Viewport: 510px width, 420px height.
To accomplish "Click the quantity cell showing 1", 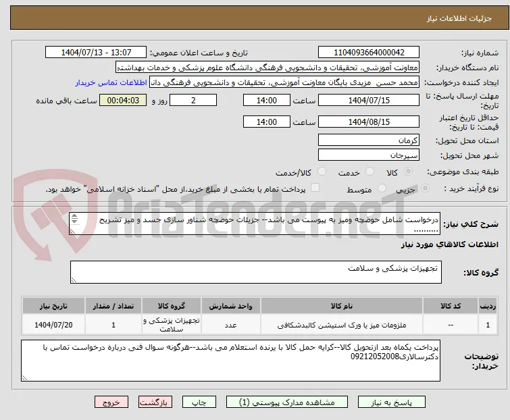I will click(113, 325).
